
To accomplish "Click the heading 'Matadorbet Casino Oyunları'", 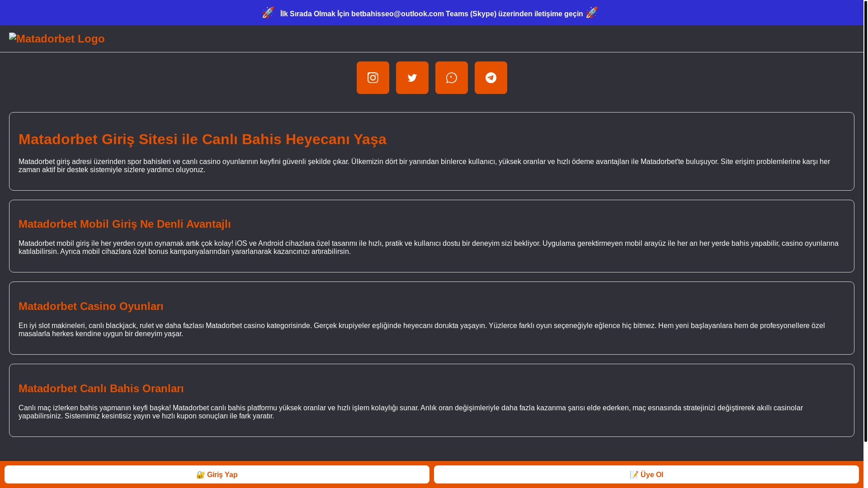I will (x=91, y=306).
